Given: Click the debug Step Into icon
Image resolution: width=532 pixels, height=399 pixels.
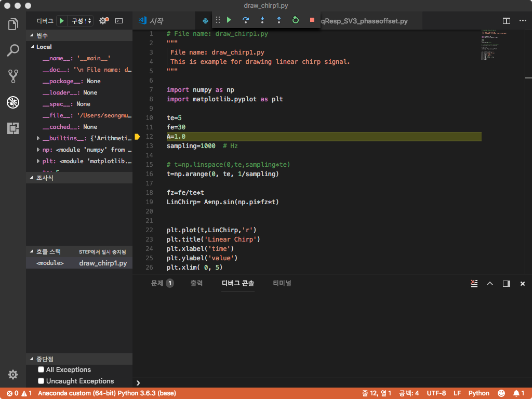Looking at the screenshot, I should pos(262,20).
